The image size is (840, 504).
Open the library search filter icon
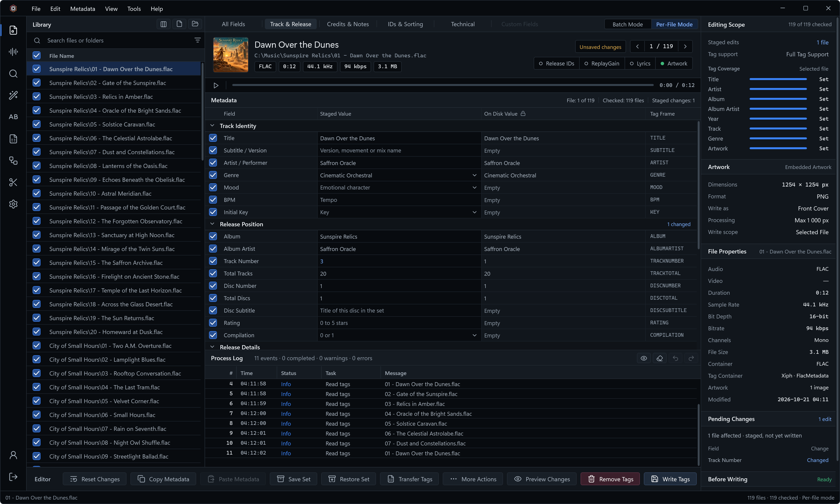[x=197, y=40]
